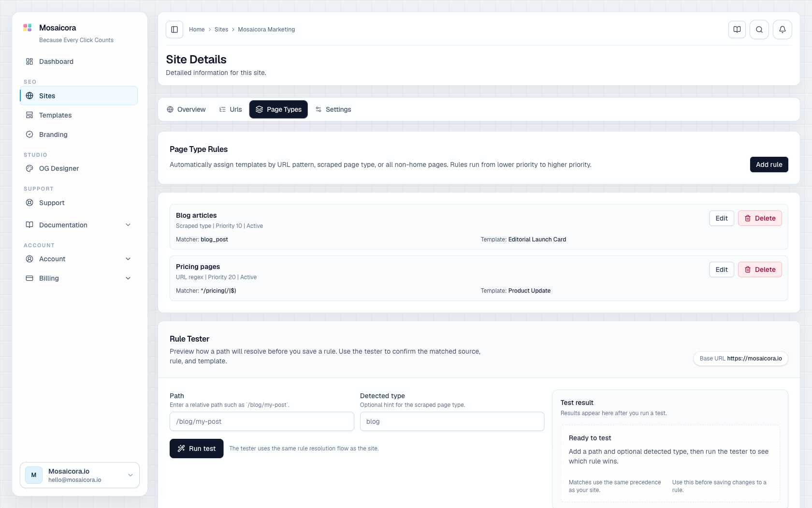Click the Billing card icon
Image resolution: width=812 pixels, height=508 pixels.
pos(29,278)
